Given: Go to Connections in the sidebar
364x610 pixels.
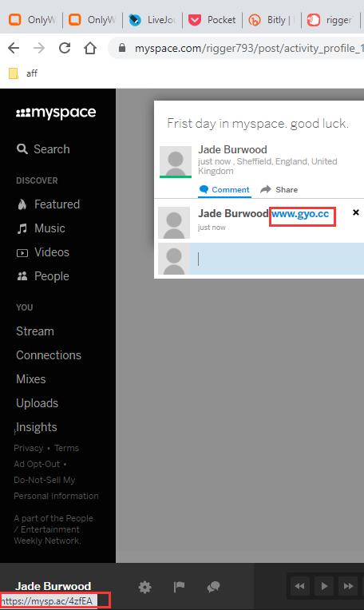Looking at the screenshot, I should (x=49, y=355).
